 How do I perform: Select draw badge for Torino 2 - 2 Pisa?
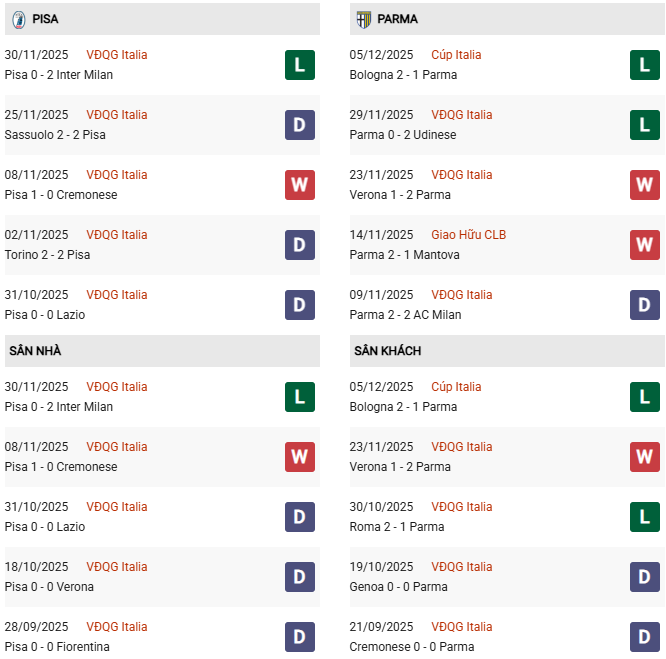point(300,245)
